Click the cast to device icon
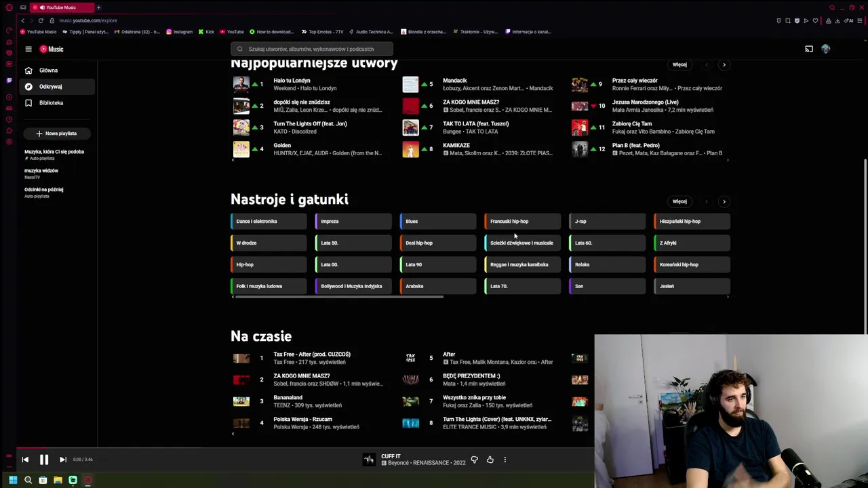 pyautogui.click(x=808, y=49)
